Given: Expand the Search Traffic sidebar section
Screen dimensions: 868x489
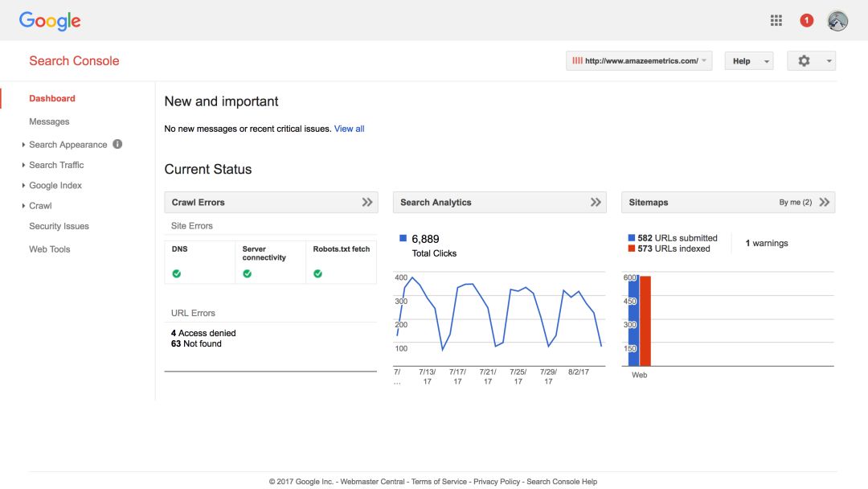Looking at the screenshot, I should pyautogui.click(x=56, y=165).
